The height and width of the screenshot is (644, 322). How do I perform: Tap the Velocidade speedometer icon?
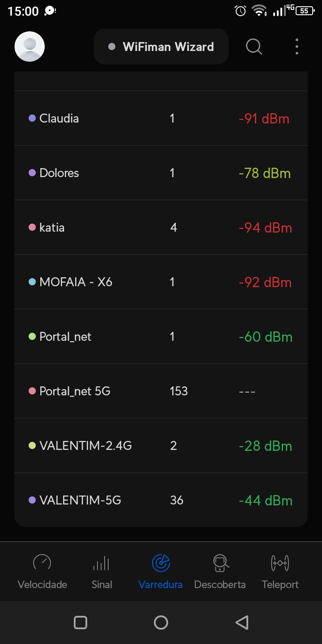(x=42, y=563)
